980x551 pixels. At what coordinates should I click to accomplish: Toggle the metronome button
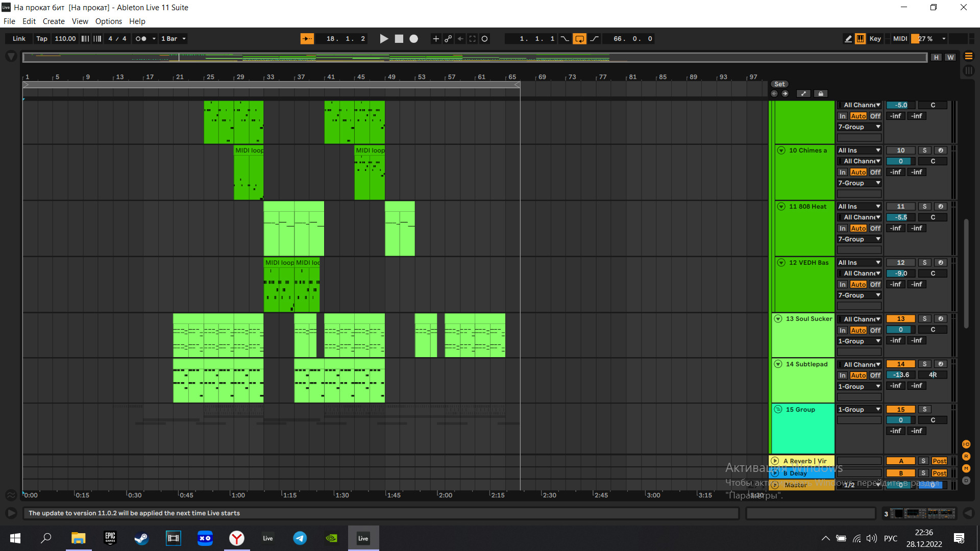pos(141,39)
